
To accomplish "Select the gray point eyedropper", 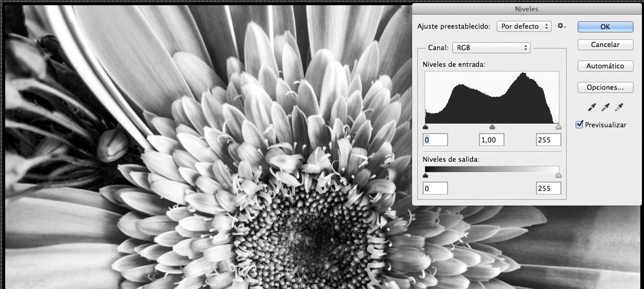I will point(605,107).
